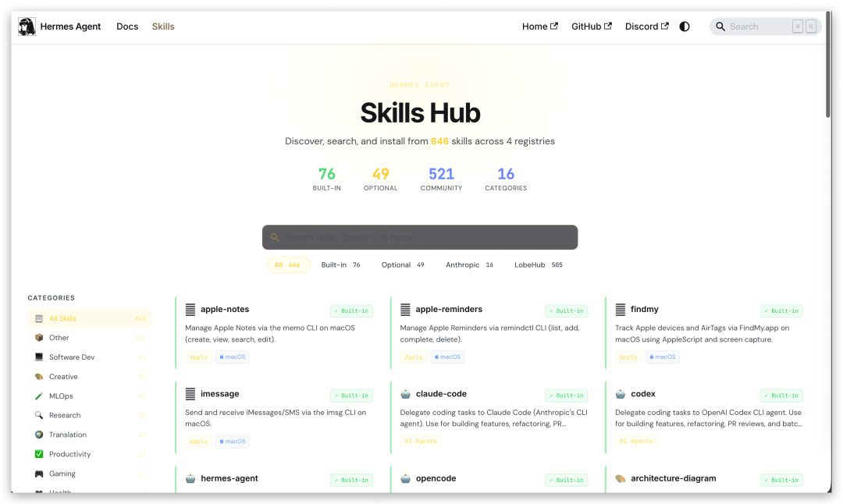Click the Gaming controller icon
843x504 pixels.
click(x=39, y=474)
